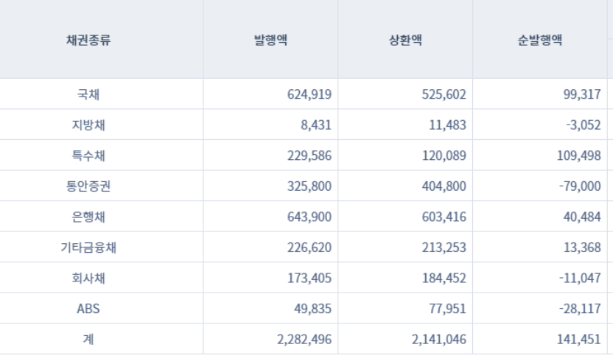Click the -79,000 net issuance cell
The height and width of the screenshot is (364, 613).
[x=578, y=186]
